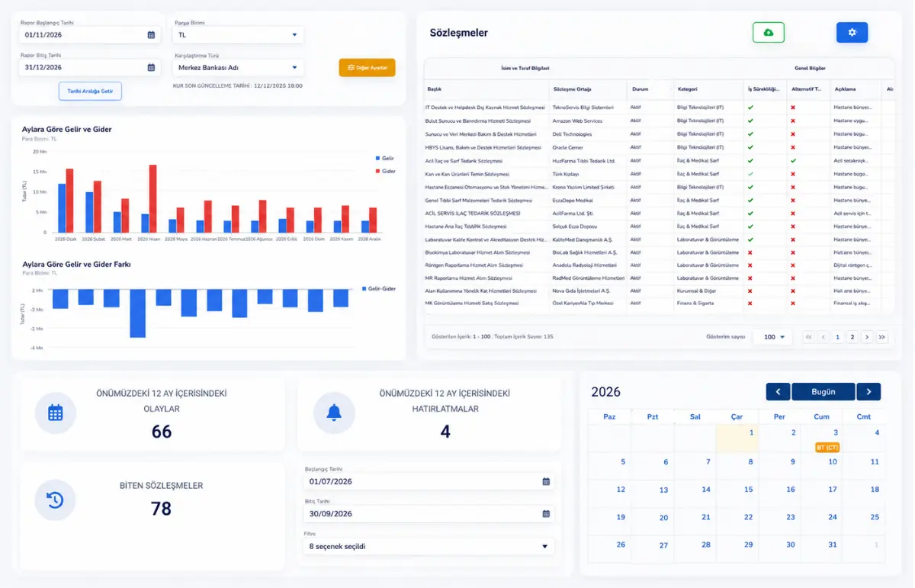Click the Tarihi Aralığa Getir button
Viewport: 915px width, 588px height.
pyautogui.click(x=90, y=91)
